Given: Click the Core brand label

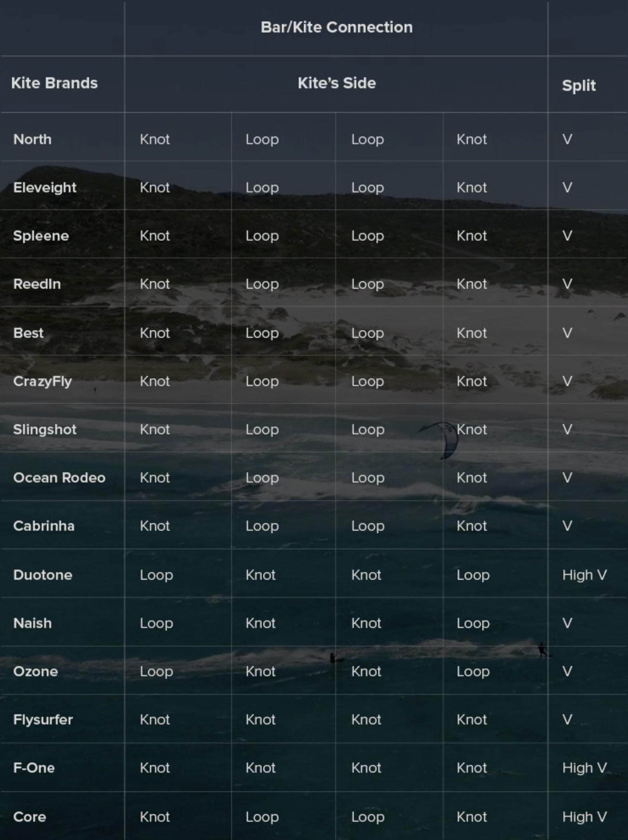Looking at the screenshot, I should (x=29, y=817).
